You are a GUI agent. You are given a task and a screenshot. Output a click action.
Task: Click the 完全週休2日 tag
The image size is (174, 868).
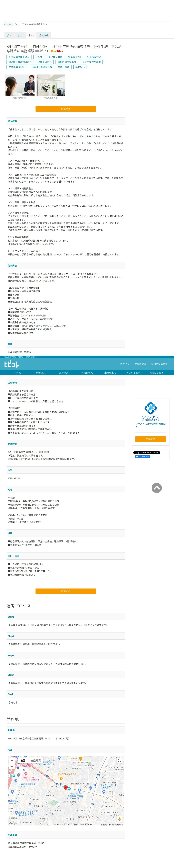[x=75, y=57]
